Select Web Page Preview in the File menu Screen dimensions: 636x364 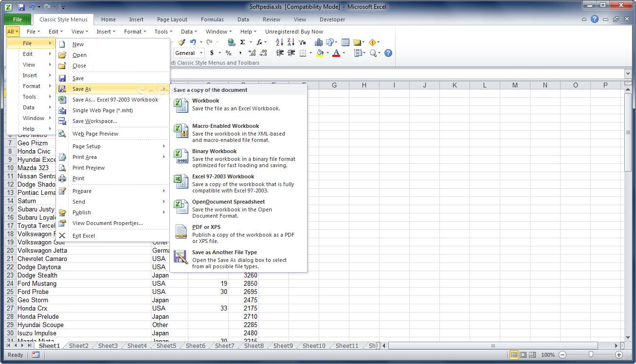coord(113,134)
